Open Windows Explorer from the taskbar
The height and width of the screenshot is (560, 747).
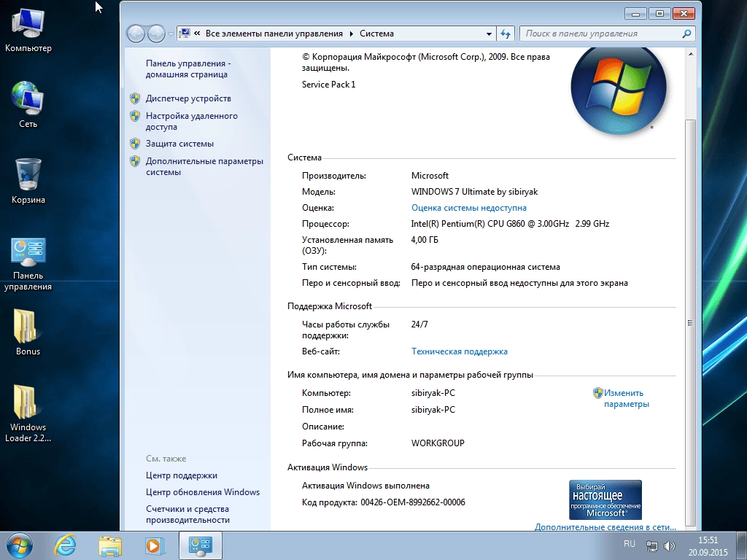pos(110,545)
